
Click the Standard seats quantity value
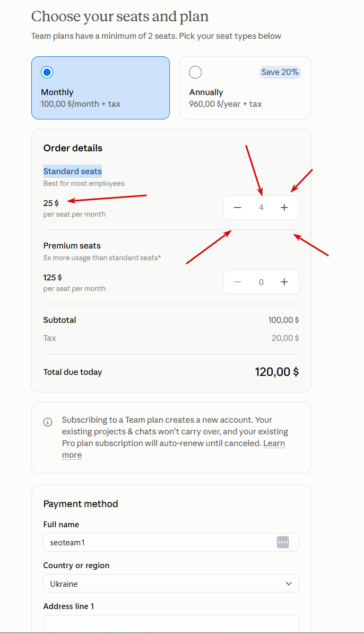[x=261, y=208]
